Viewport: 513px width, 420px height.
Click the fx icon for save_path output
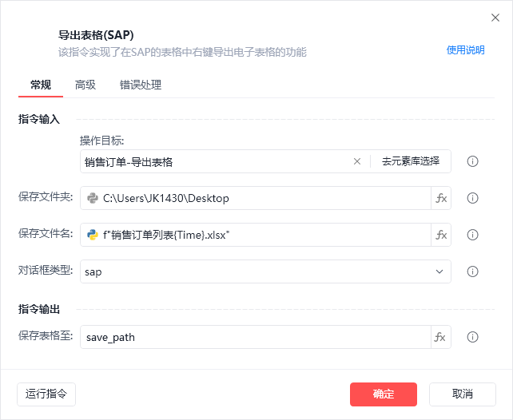441,337
